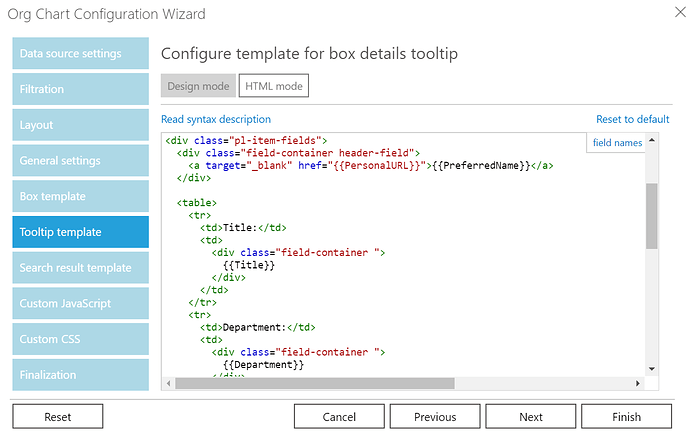Click Reset to default link
The width and height of the screenshot is (690, 434).
pos(632,119)
